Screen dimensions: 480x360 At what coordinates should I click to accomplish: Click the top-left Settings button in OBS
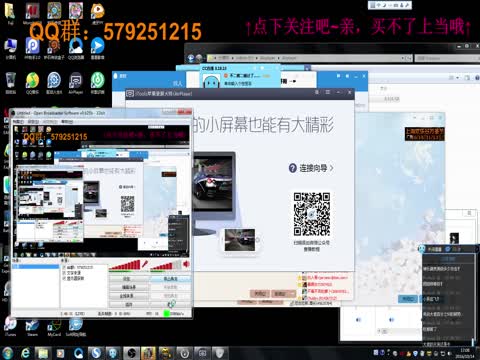tap(129, 279)
